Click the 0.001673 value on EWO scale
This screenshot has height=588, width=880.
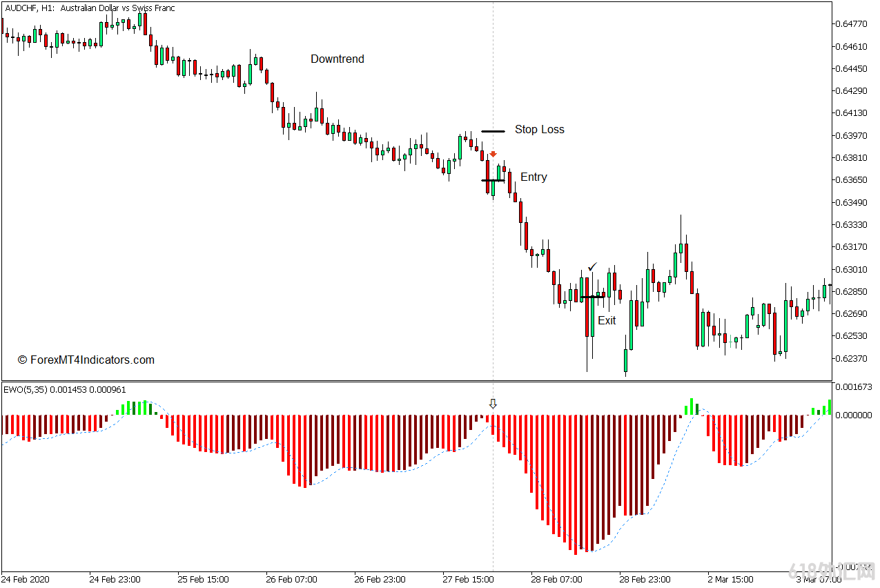pyautogui.click(x=854, y=387)
